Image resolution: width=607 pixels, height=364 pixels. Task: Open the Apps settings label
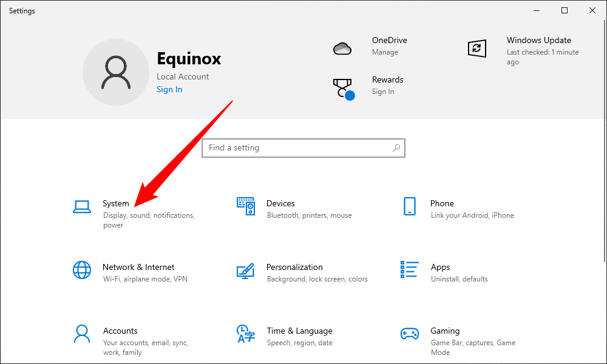[x=441, y=268]
